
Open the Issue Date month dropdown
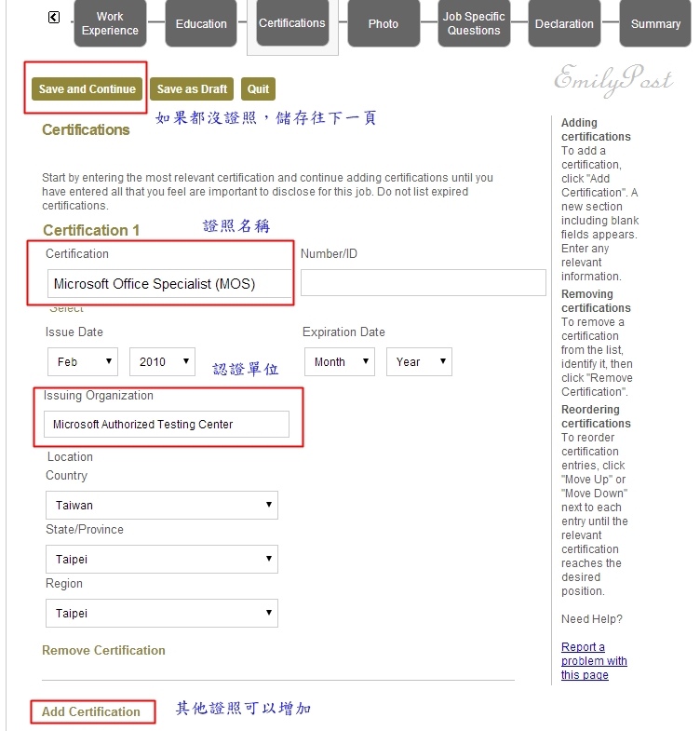pos(83,361)
